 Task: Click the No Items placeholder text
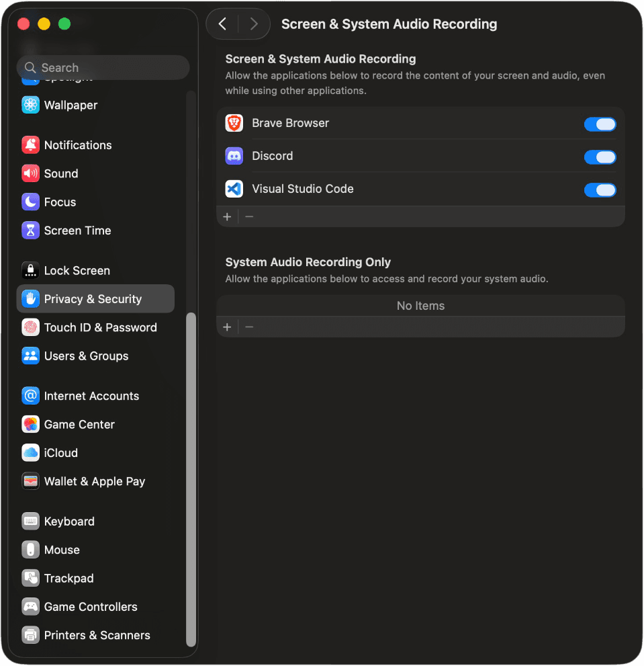point(420,305)
